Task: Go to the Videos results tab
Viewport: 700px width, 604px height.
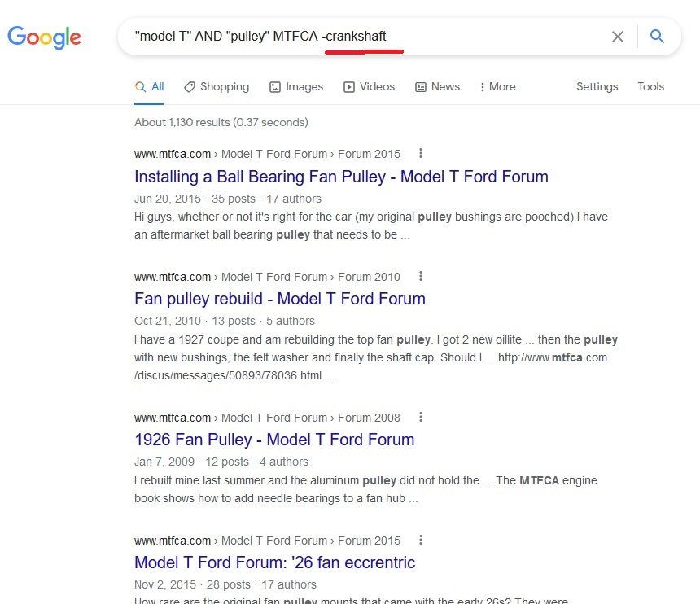Action: (x=369, y=87)
